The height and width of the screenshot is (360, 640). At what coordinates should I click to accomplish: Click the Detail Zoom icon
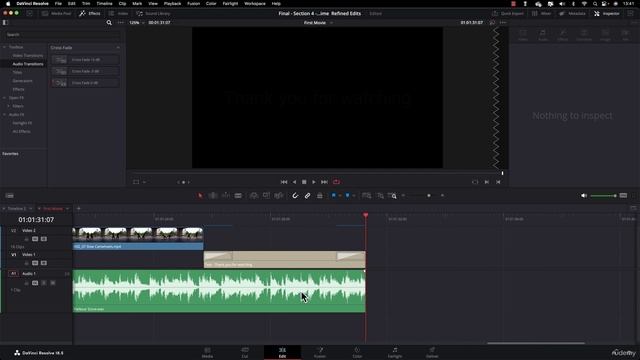coord(380,196)
